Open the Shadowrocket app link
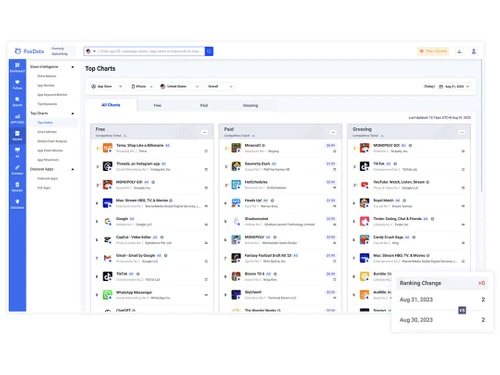Screen dimensions: 500x375 tap(256, 219)
